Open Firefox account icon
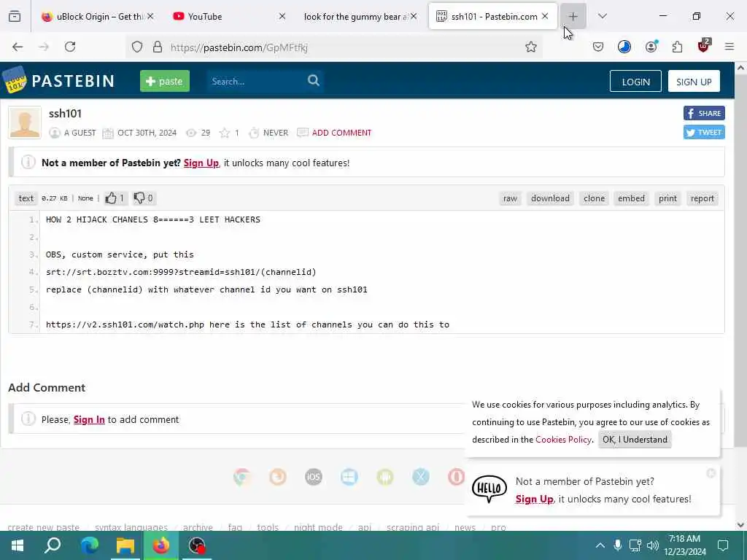This screenshot has height=560, width=747. click(651, 47)
